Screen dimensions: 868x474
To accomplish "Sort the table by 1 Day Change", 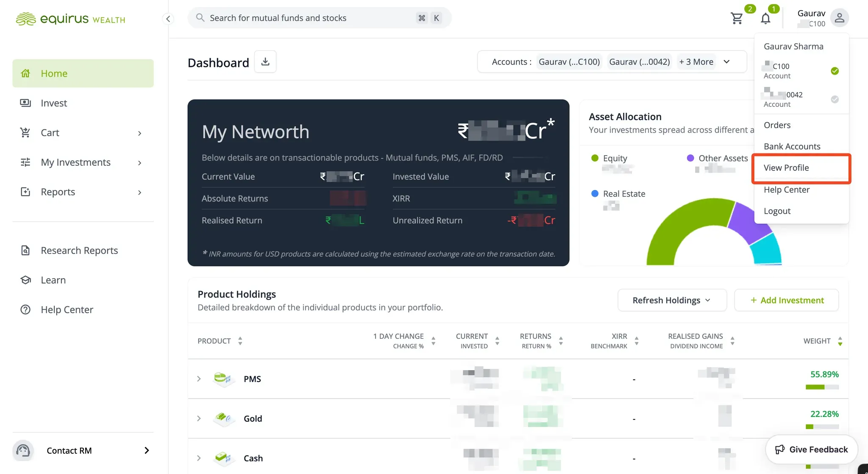I will [433, 341].
